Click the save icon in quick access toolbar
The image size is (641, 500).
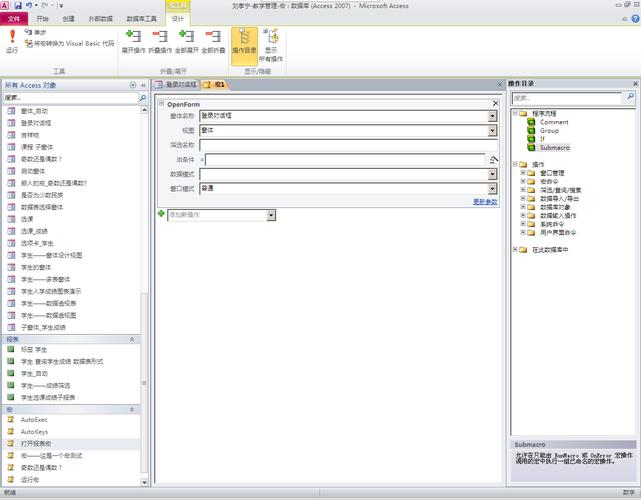(x=17, y=6)
